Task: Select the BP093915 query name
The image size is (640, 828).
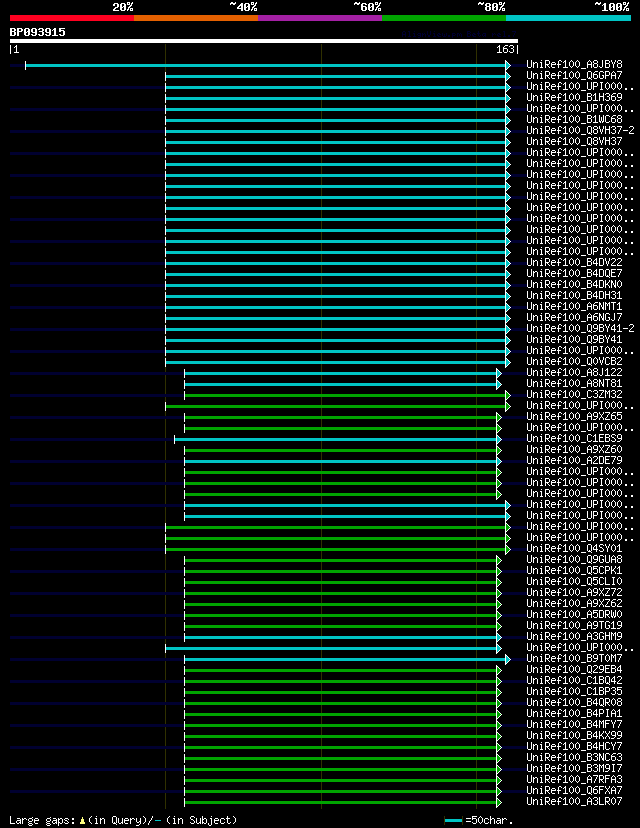Action: tap(37, 32)
